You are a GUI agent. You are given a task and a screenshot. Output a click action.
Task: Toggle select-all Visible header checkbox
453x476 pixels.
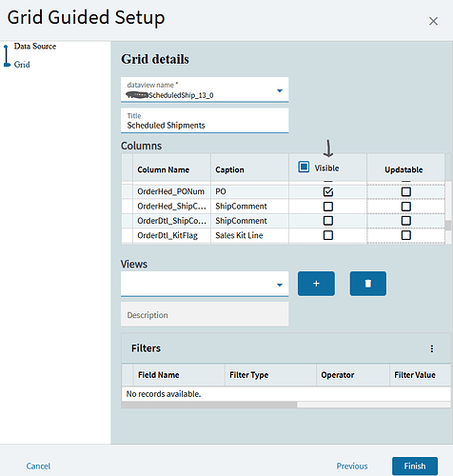(304, 167)
